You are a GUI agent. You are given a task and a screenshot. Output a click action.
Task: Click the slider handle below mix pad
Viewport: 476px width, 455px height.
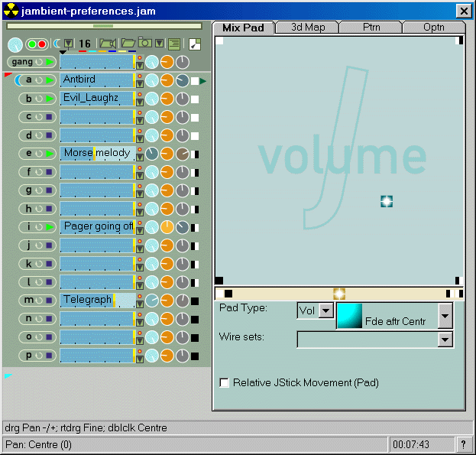tap(339, 294)
